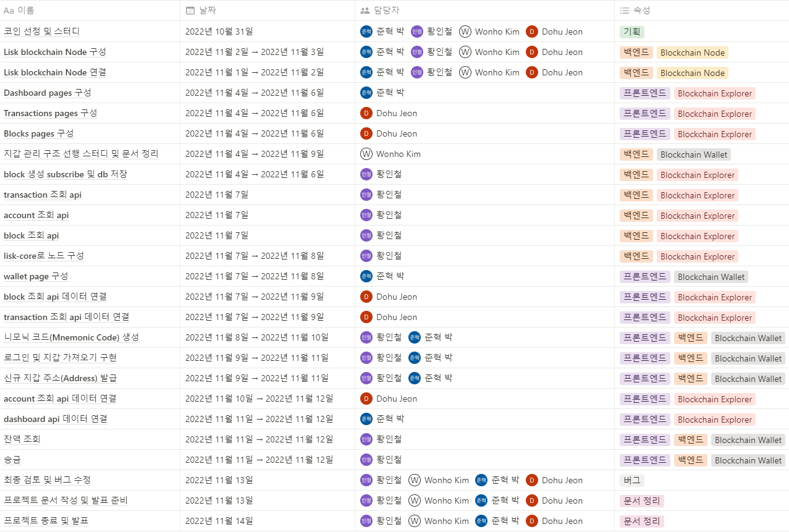Open block 조회 api 데이터 연결 entry
The image size is (789, 532).
coord(55,297)
